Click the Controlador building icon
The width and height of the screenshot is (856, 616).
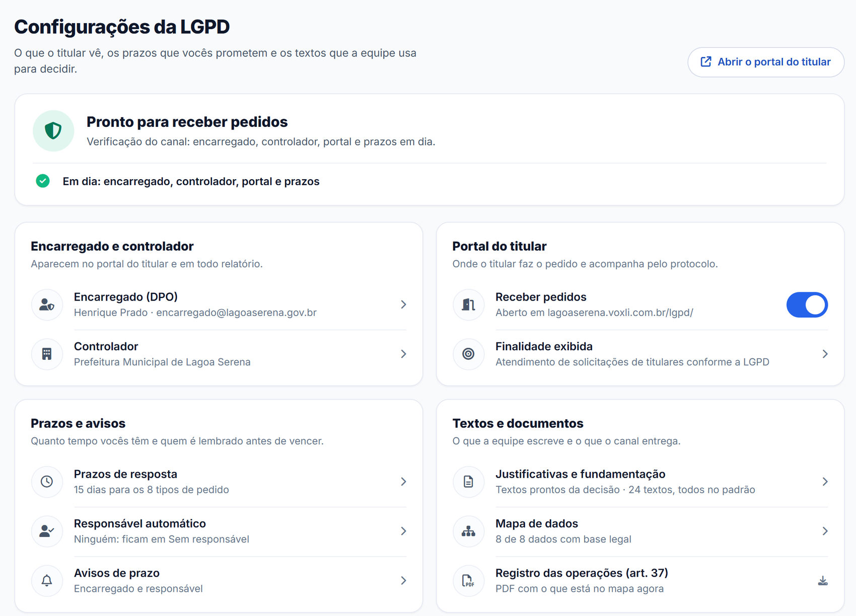(47, 354)
